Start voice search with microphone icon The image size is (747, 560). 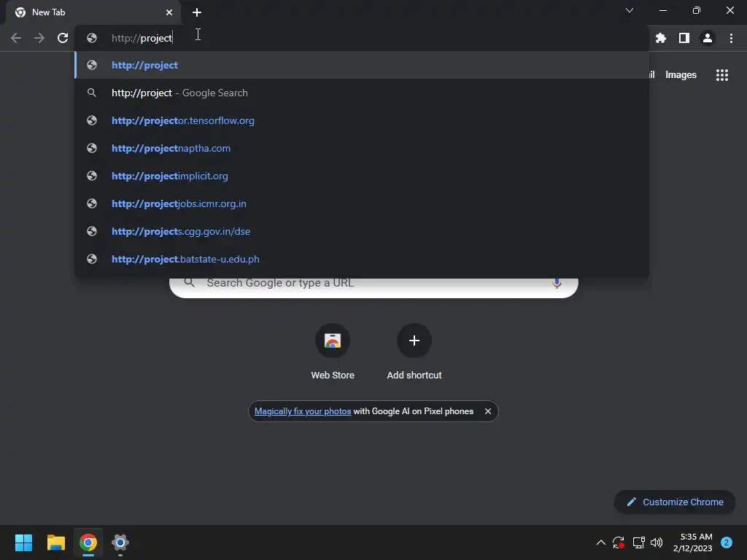[557, 284]
